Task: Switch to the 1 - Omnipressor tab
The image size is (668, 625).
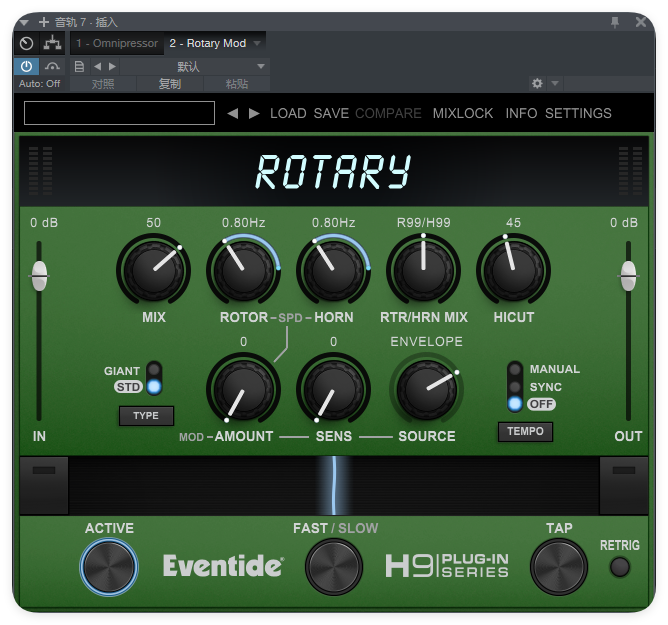Action: 117,43
